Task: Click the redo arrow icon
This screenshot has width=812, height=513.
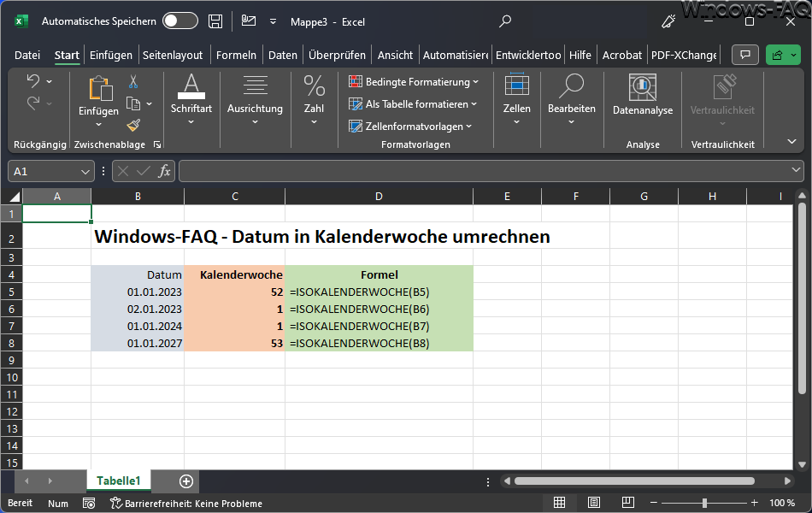Action: [33, 103]
